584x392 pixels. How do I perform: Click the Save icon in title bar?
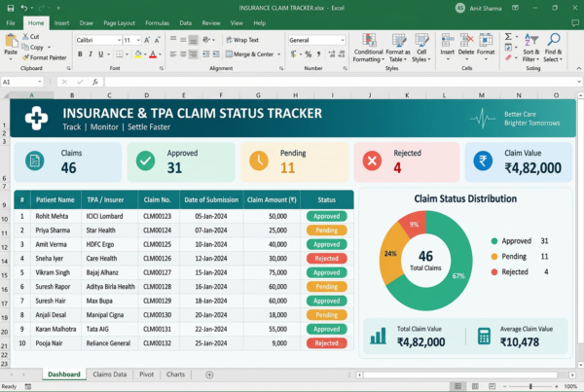11,8
